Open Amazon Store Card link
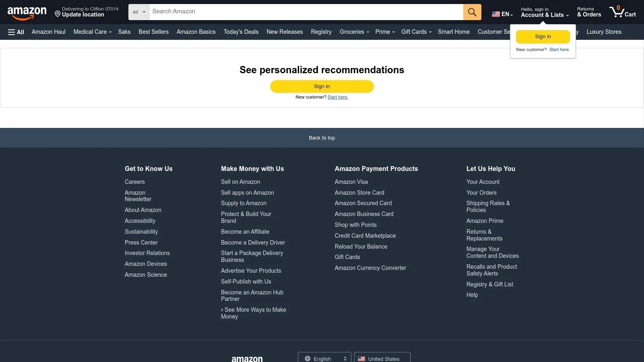Screen dimensions: 644x362 coord(359,193)
